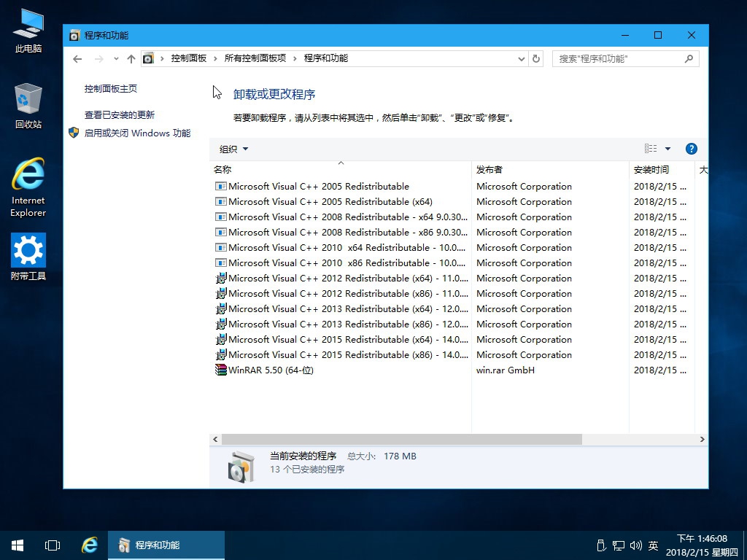Open address bar history dropdown
Screen dimensions: 747x560
[x=521, y=58]
